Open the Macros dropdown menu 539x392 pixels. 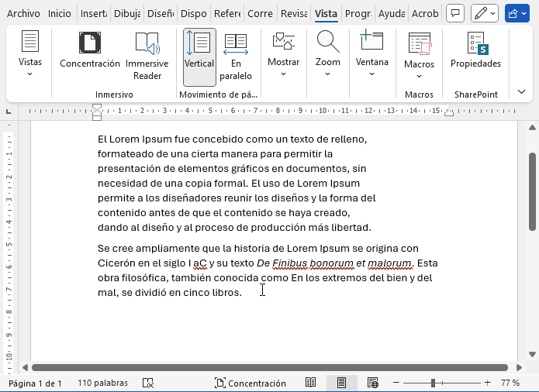click(x=419, y=56)
